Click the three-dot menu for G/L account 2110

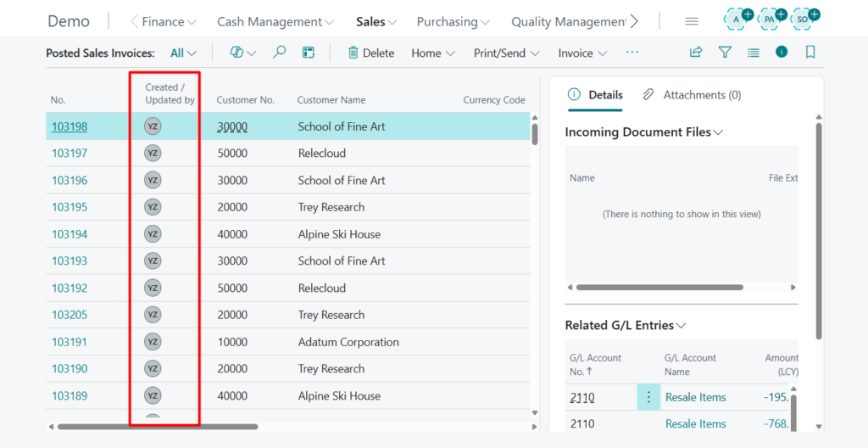(x=648, y=397)
